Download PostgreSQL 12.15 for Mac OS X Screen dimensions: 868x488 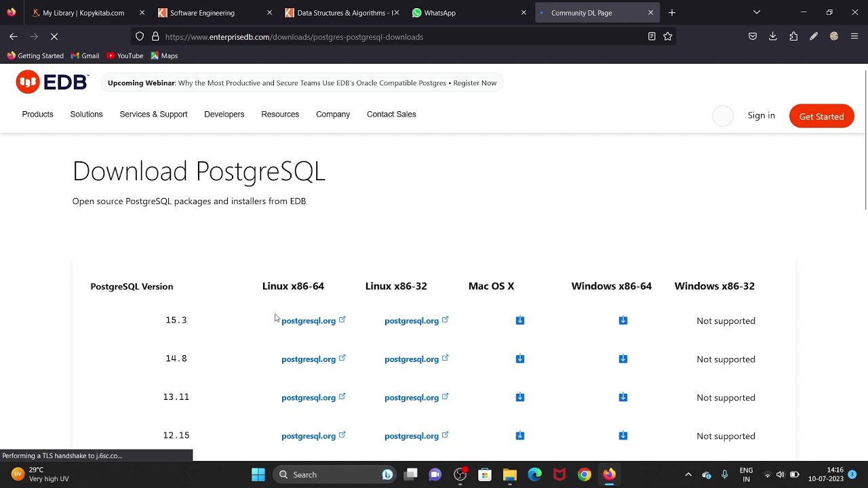tap(520, 436)
